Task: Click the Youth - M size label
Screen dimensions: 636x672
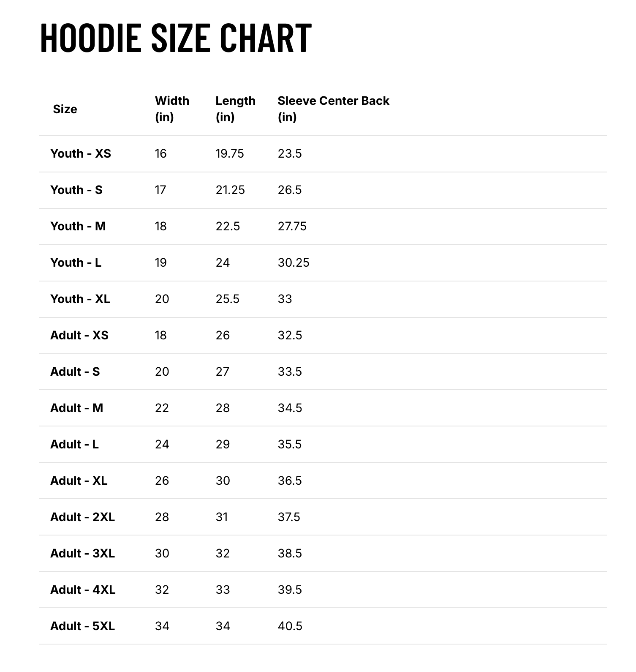Action: [x=78, y=226]
